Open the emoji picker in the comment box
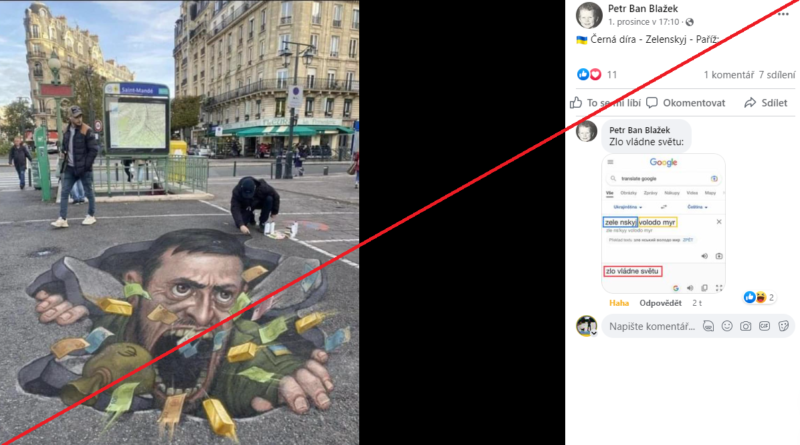Screen dimensions: 800x445 click(727, 326)
